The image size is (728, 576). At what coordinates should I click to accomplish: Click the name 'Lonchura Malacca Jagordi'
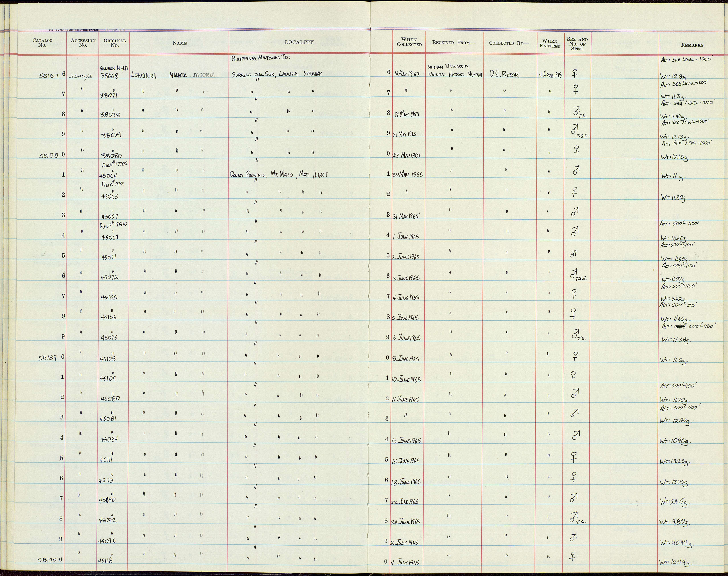(x=173, y=76)
